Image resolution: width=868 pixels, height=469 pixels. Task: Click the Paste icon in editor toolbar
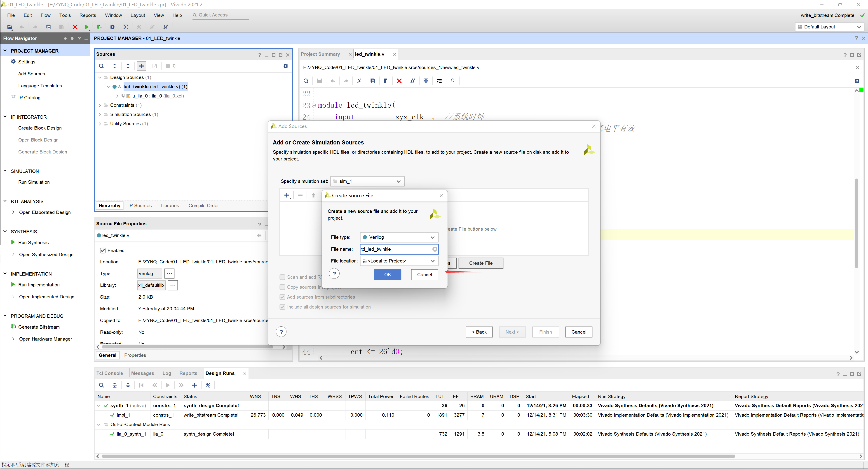coord(386,81)
